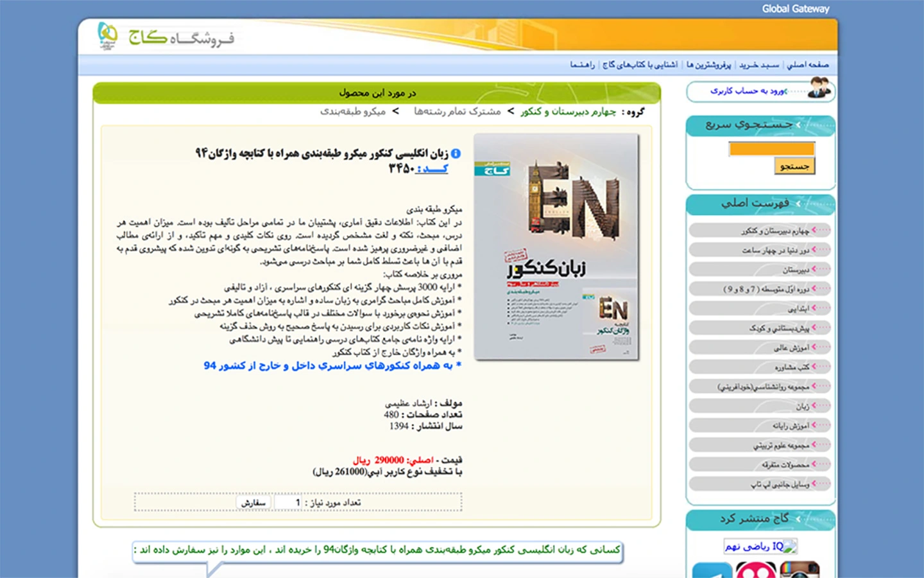Open the کتب مشاوره sidebar category

coord(760,367)
